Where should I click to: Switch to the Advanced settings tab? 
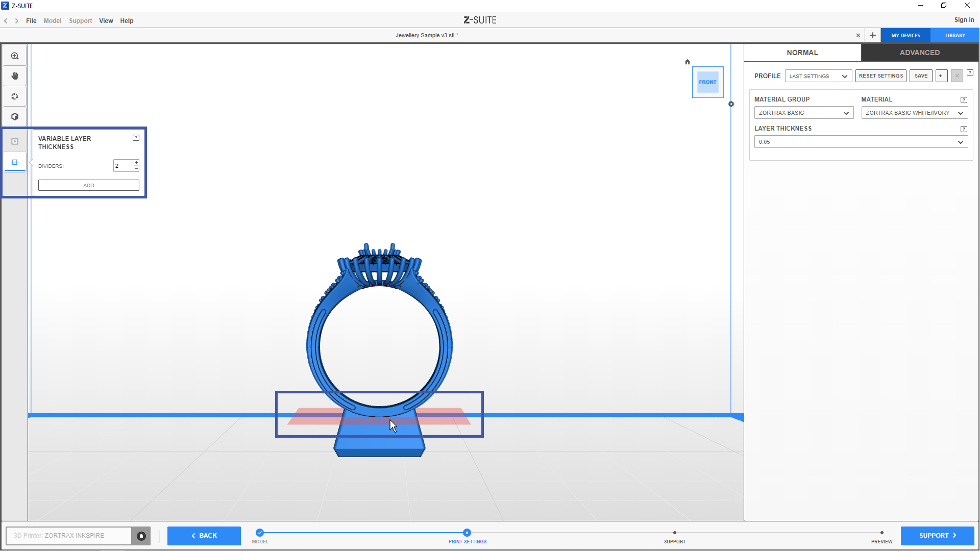[919, 53]
